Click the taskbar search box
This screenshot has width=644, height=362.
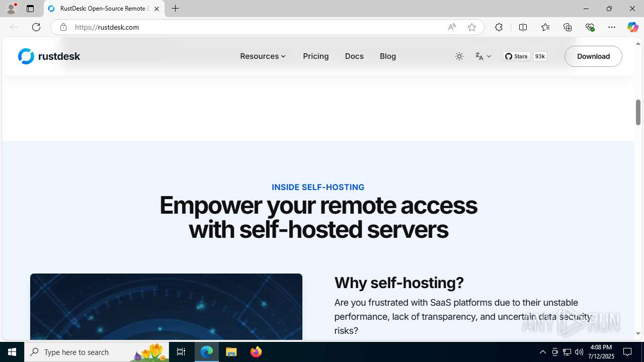[x=97, y=352]
